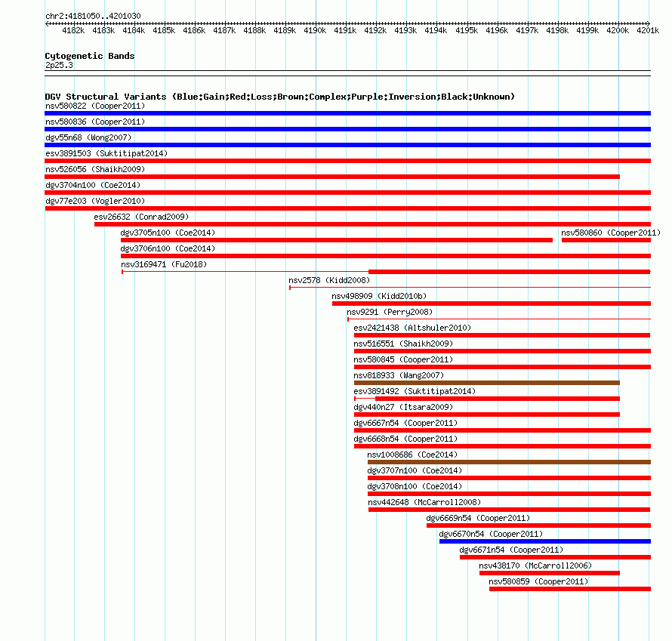Screen dimensions: 672x641
Task: Click the 4193k ruler position
Action: point(405,30)
